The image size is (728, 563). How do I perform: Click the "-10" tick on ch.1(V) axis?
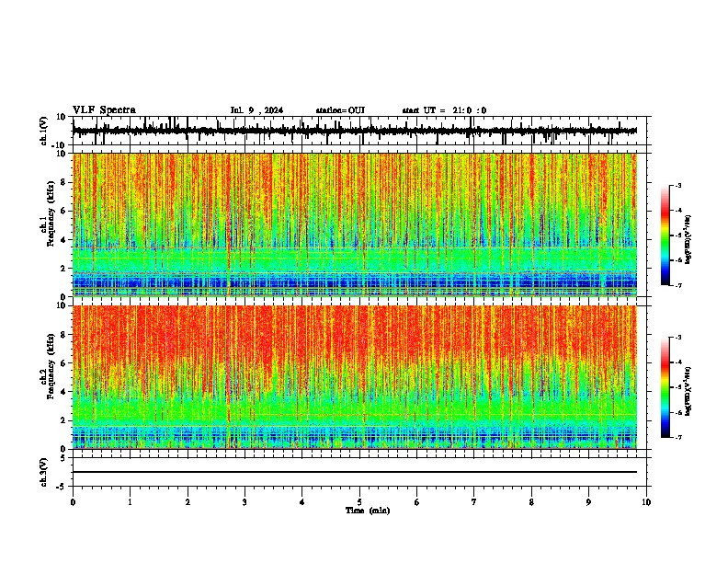pos(60,145)
